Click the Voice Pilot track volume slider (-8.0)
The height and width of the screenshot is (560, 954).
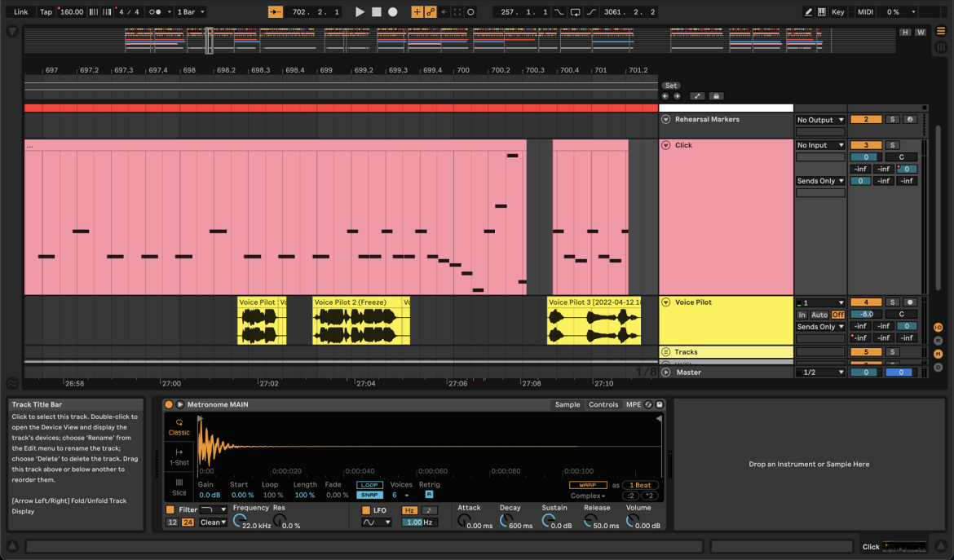click(866, 315)
